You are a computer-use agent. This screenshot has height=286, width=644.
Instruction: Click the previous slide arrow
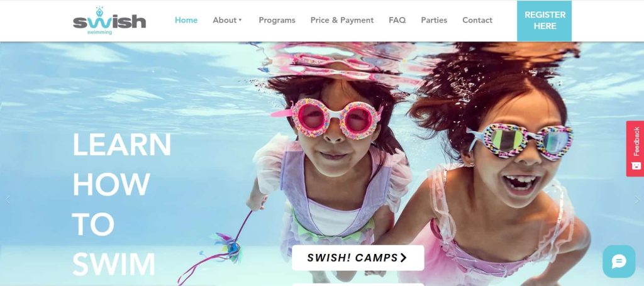pyautogui.click(x=8, y=200)
